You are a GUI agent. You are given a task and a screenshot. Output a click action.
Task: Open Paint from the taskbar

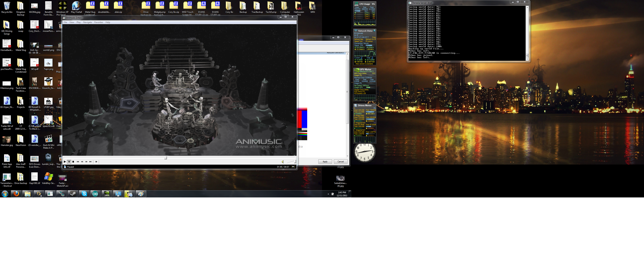pyautogui.click(x=141, y=194)
